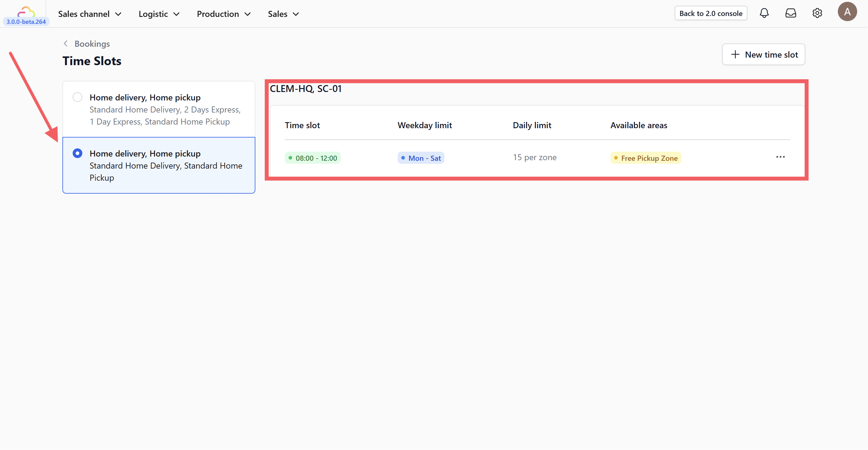The height and width of the screenshot is (450, 868).
Task: Open the Sales menu
Action: [x=283, y=14]
